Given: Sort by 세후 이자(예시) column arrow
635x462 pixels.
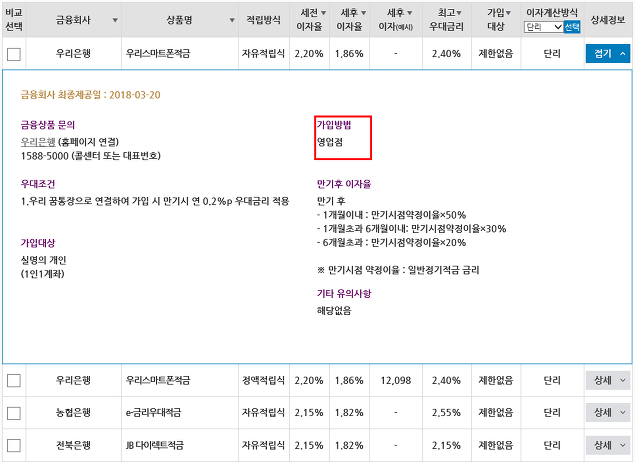Looking at the screenshot, I should 409,13.
